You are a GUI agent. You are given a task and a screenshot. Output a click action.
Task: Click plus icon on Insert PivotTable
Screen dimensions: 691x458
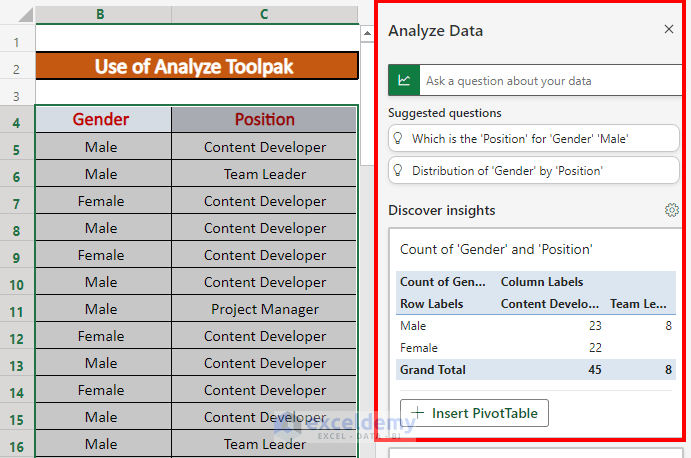[x=418, y=413]
